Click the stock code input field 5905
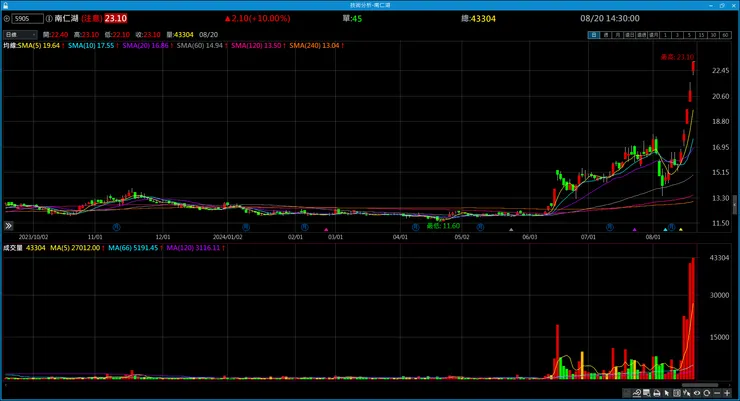The image size is (740, 401). tap(28, 19)
